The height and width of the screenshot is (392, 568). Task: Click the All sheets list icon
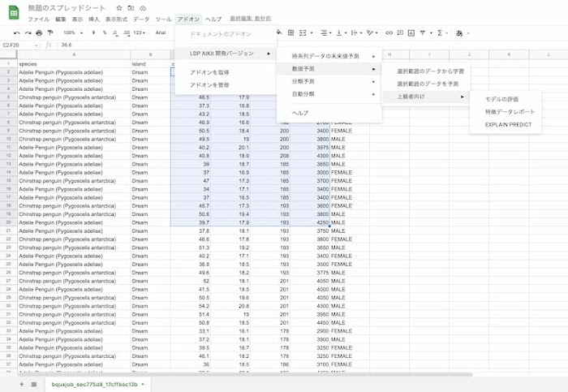click(x=34, y=384)
